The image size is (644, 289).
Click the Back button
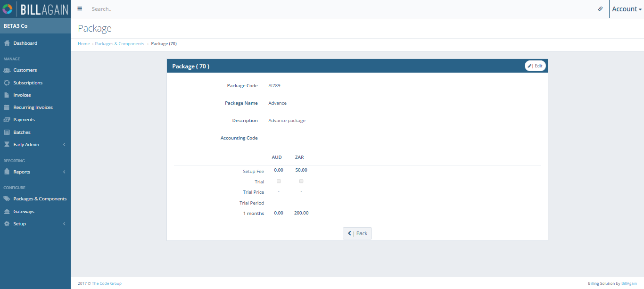(357, 233)
